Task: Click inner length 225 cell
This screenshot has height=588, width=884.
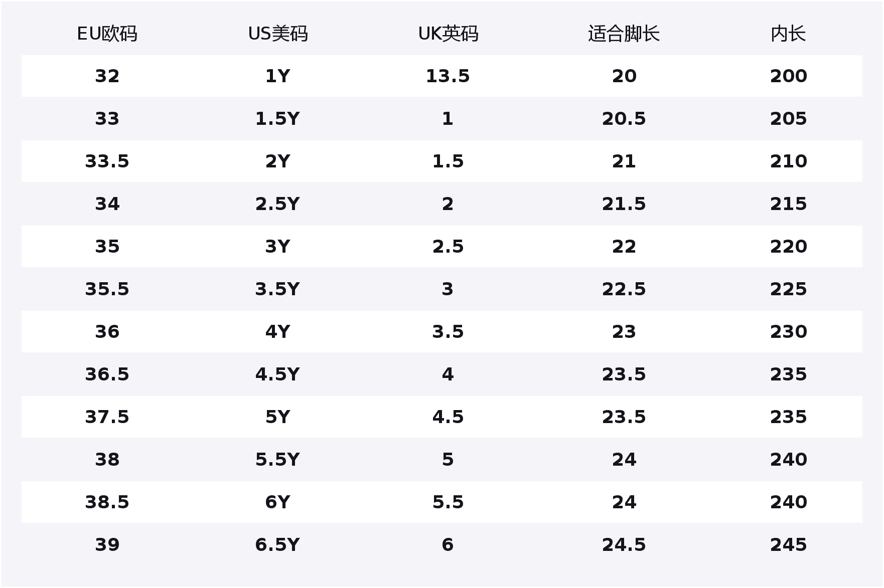Action: tap(788, 289)
